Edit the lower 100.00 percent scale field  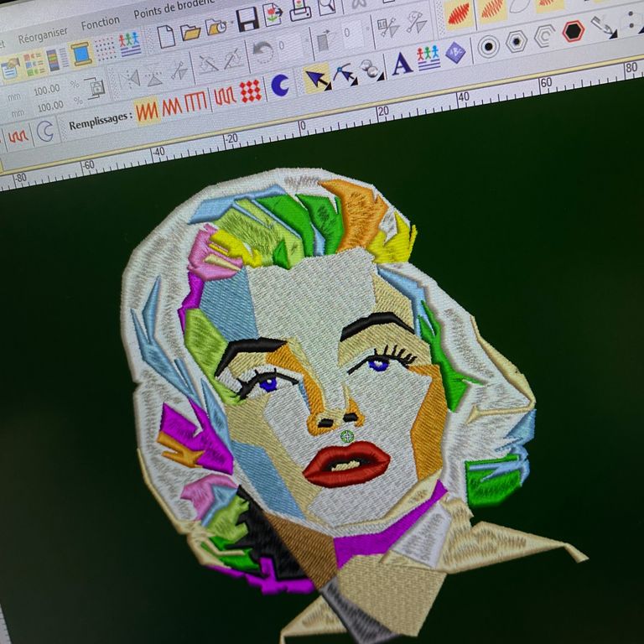[50, 107]
